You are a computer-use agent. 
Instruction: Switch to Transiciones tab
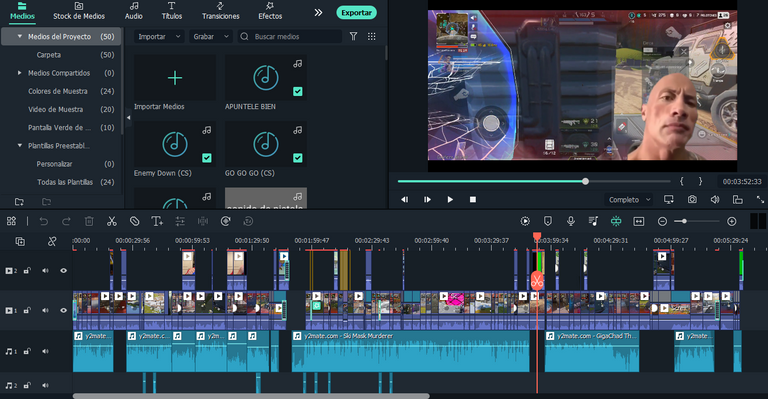coord(220,11)
